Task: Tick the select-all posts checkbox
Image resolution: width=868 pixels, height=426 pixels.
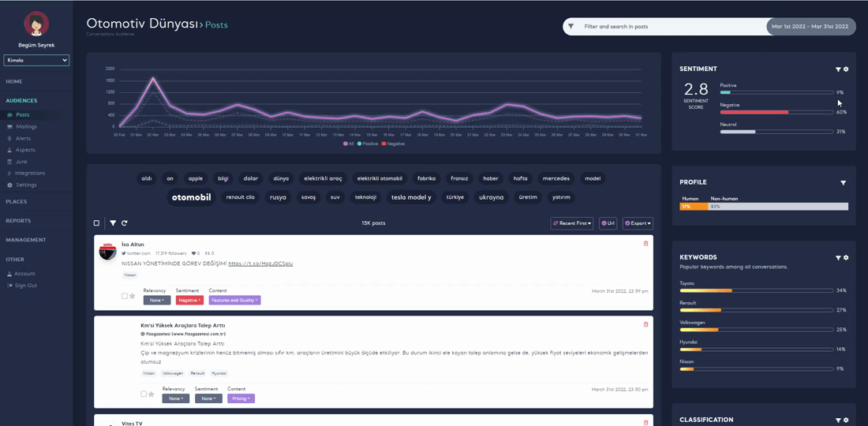Action: 97,223
